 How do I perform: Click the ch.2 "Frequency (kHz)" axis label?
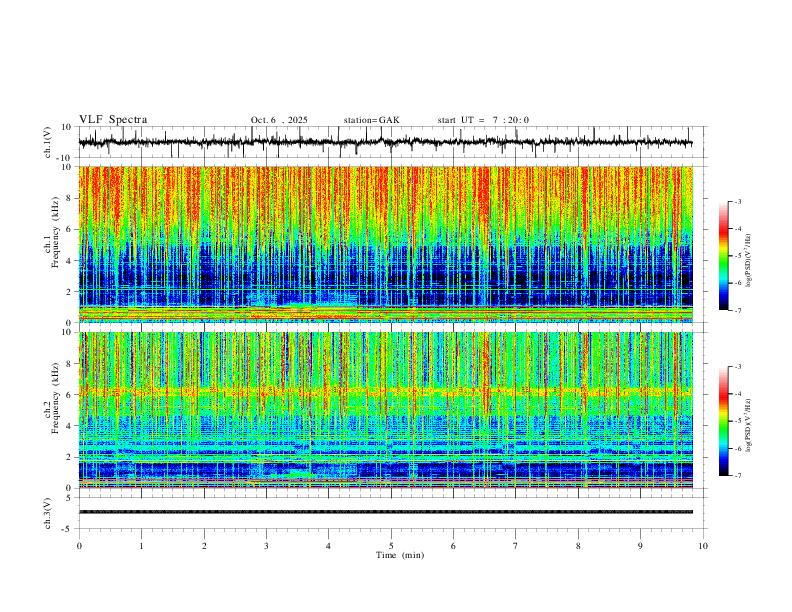[55, 398]
